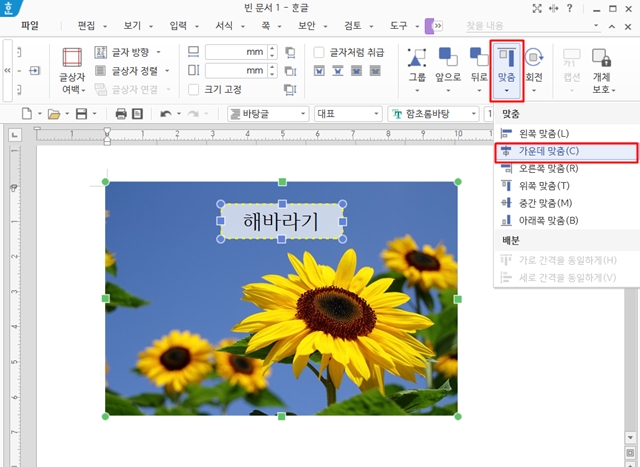Click the 앞으로 bring forward icon
The width and height of the screenshot is (640, 467).
tap(448, 57)
